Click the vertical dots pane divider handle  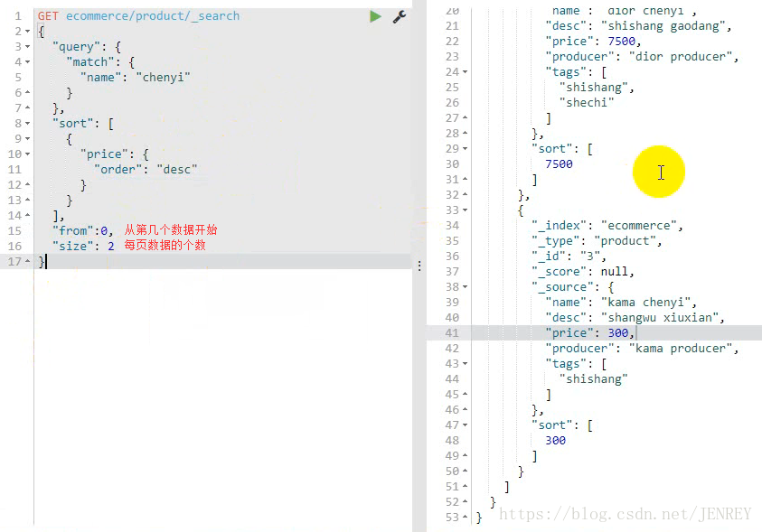point(419,266)
